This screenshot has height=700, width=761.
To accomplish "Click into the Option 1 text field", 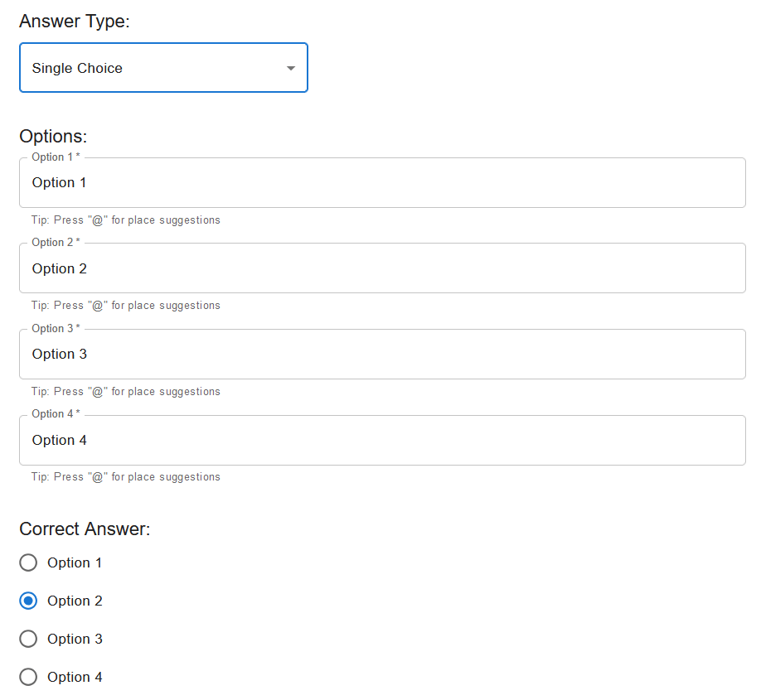I will click(x=381, y=183).
